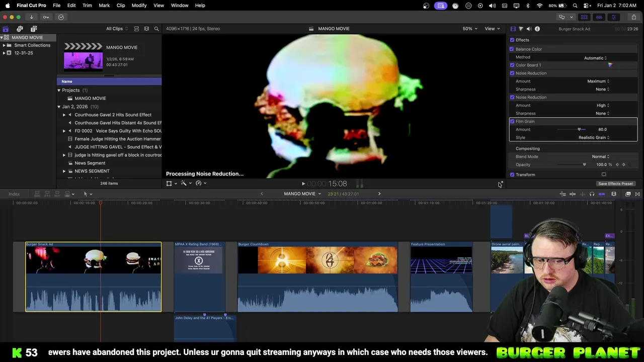The height and width of the screenshot is (362, 644).
Task: Toggle the Color Board 1 checkbox
Action: point(512,65)
